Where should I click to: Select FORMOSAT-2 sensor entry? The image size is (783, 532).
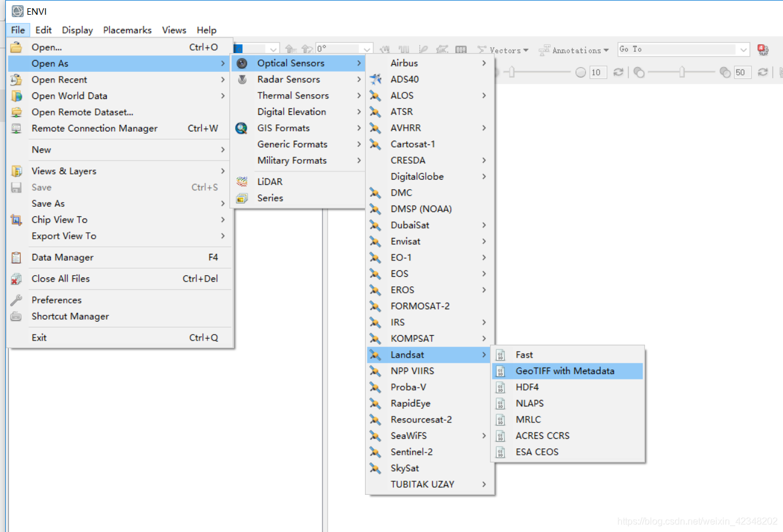(430, 306)
